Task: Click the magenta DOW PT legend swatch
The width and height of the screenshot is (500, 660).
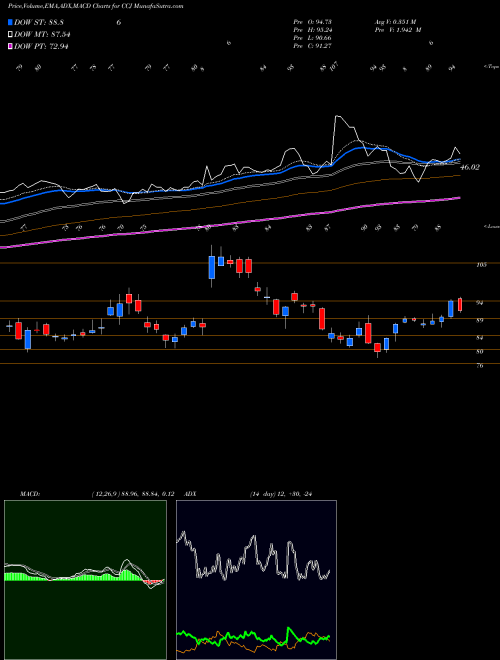Action: 11,46
